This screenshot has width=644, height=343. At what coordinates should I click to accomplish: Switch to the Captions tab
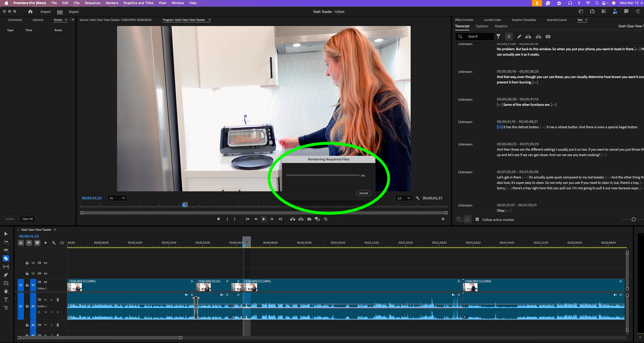482,26
